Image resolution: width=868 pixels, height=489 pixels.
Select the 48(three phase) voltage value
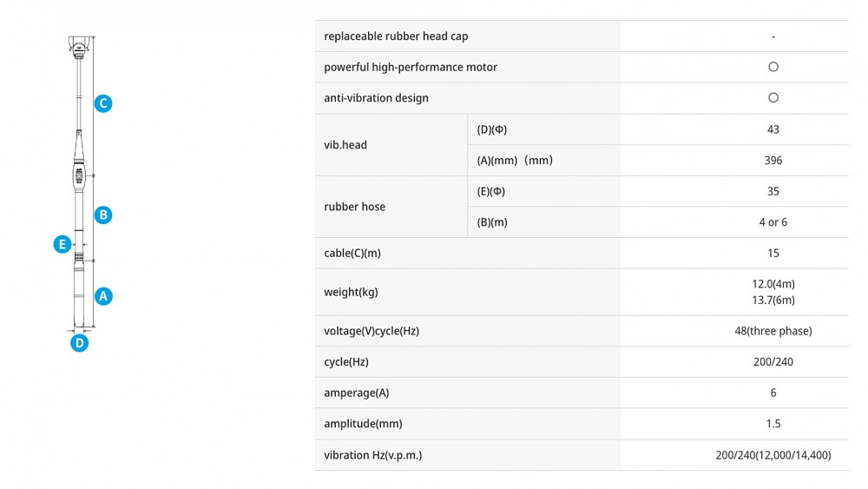(773, 331)
